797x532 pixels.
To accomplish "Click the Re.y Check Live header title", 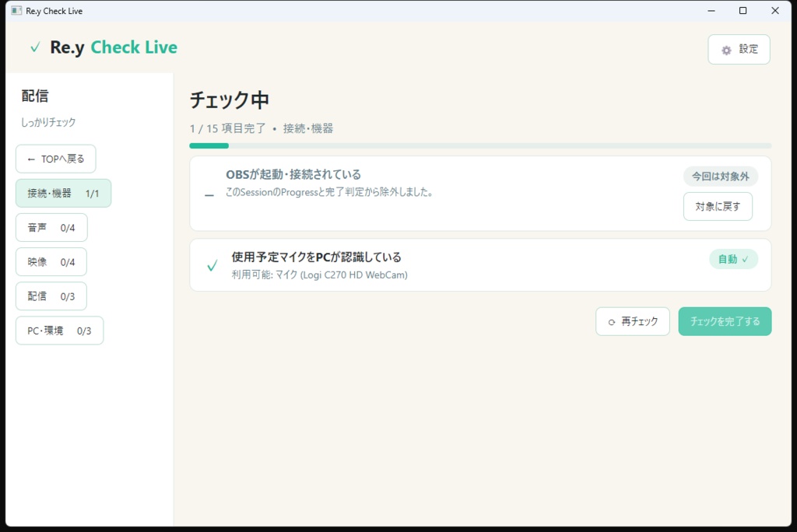I will coord(114,47).
